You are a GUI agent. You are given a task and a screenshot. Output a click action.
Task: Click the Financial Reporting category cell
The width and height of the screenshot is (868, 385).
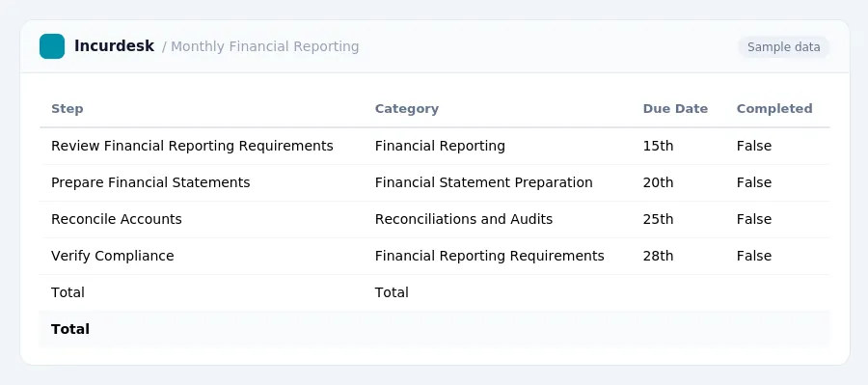pyautogui.click(x=440, y=146)
